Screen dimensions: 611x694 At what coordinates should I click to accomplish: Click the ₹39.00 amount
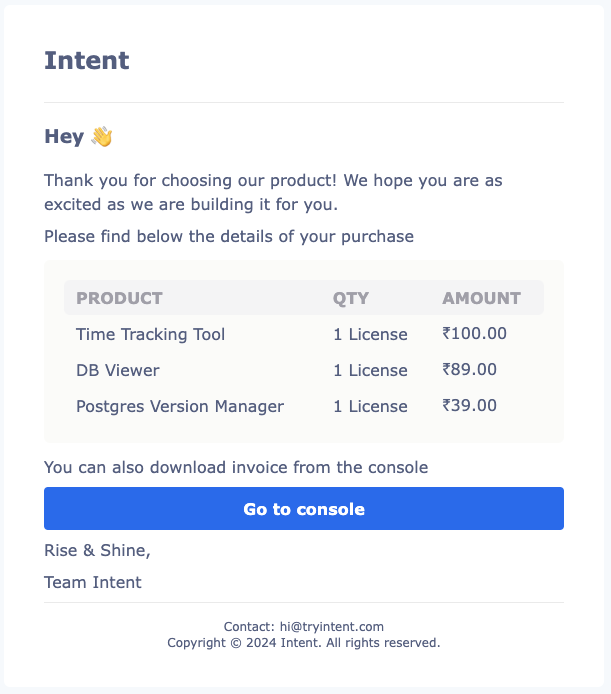click(x=469, y=405)
